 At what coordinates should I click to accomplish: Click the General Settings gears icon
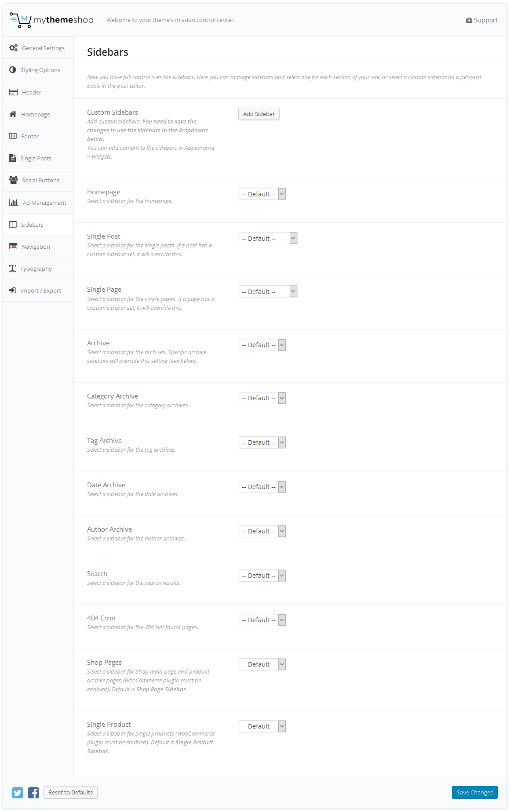click(x=14, y=48)
